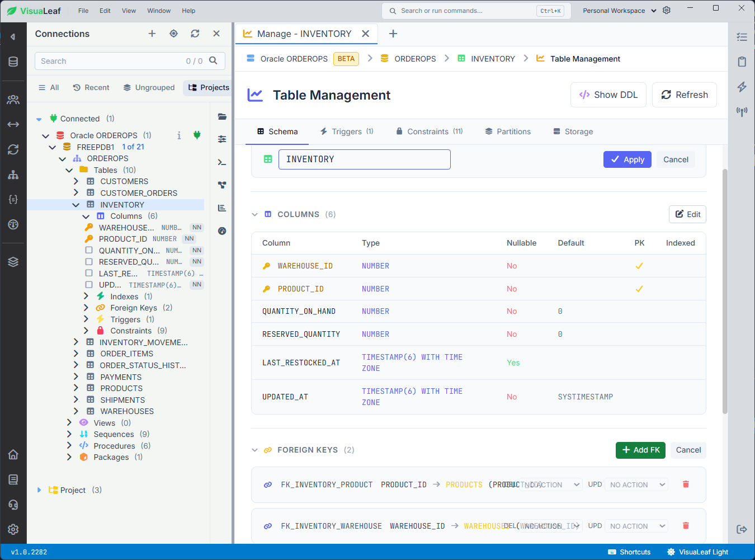This screenshot has height=560, width=755.
Task: Open the diagram icon in the connection toolbar
Action: 222,185
